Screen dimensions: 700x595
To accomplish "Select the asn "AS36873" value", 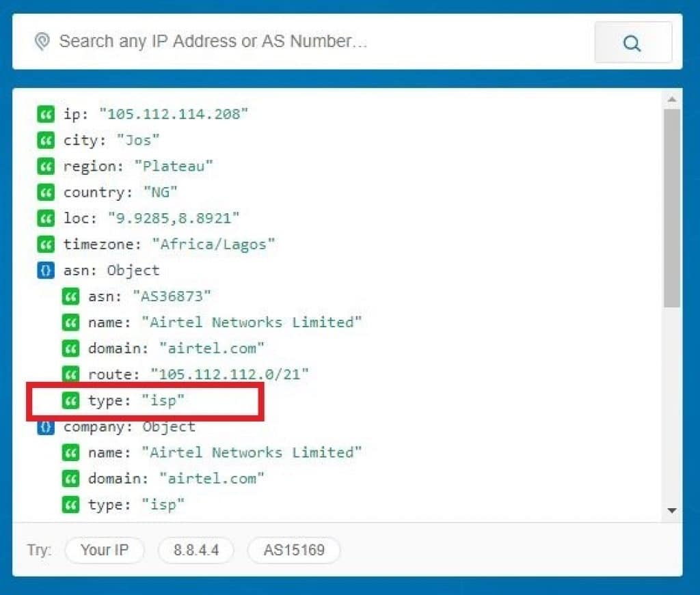I will pyautogui.click(x=175, y=296).
